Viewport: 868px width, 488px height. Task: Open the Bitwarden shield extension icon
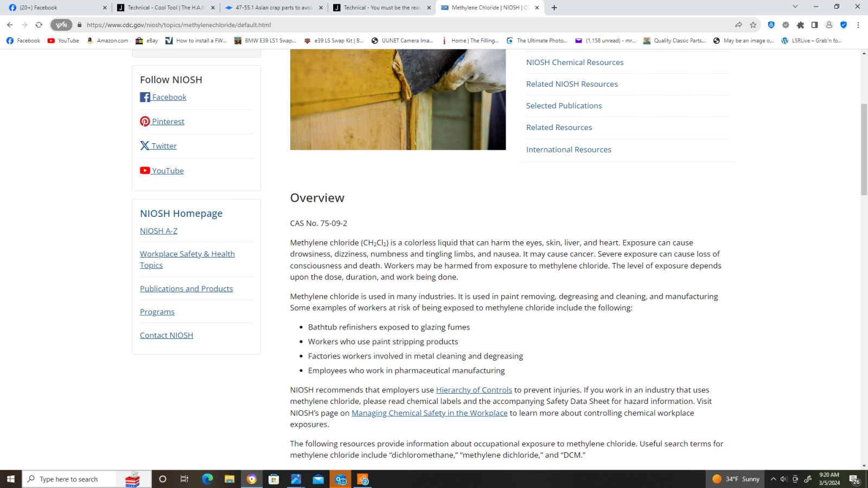[771, 25]
